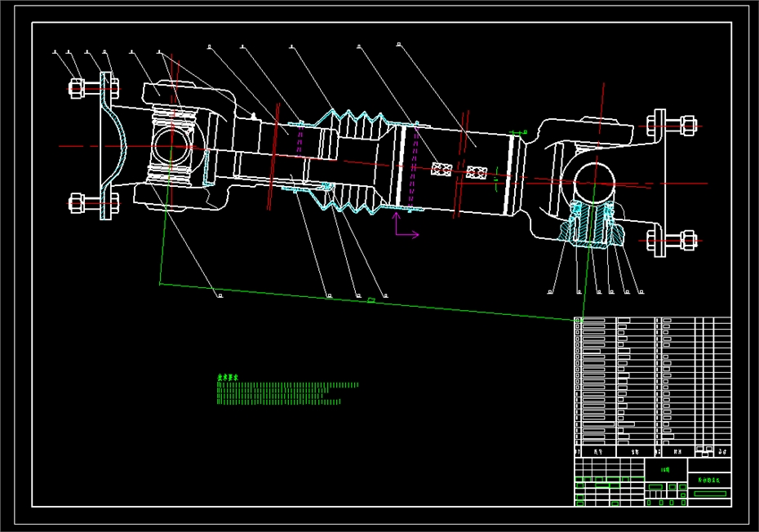Viewport: 759px width, 532px height.
Task: Select the cyan hatched bearing cup on right yoke
Action: (591, 224)
